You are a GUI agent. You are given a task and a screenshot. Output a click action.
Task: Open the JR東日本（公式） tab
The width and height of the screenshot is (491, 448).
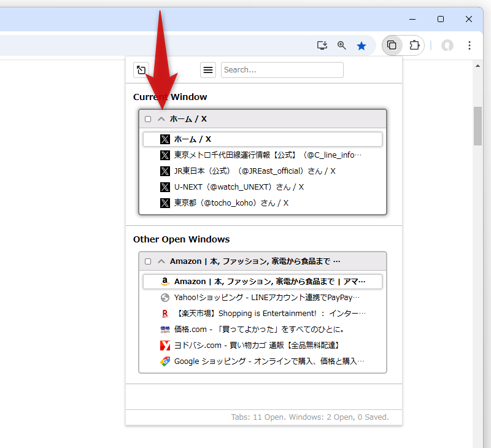pos(263,171)
